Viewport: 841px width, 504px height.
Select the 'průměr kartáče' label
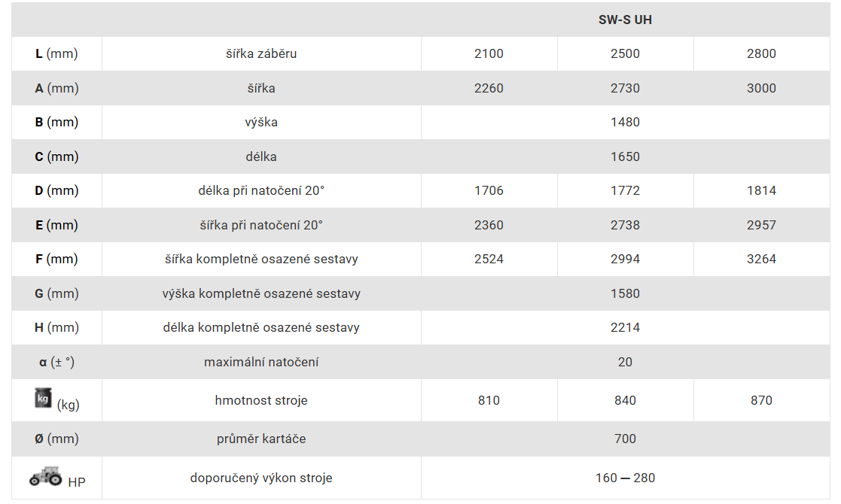click(x=261, y=439)
